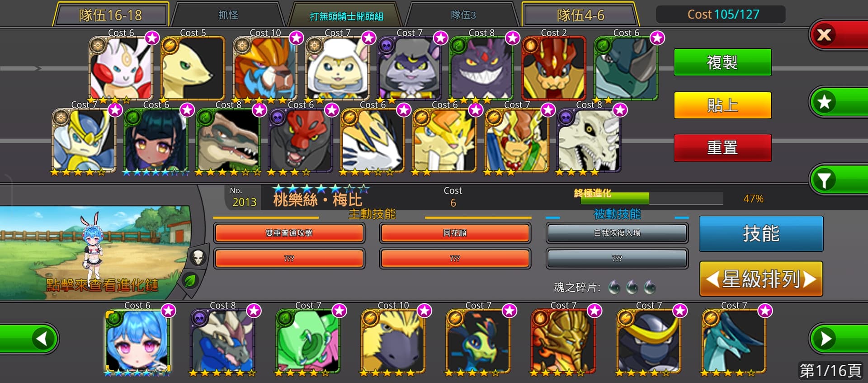Screen dimensions: 868x383
Task: Switch to the 隊伍16-18 tab
Action: tap(111, 15)
